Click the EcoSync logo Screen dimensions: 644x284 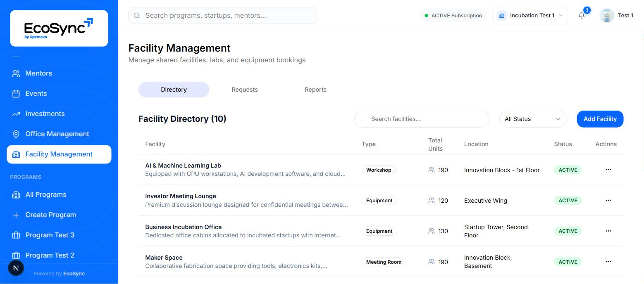pos(59,28)
